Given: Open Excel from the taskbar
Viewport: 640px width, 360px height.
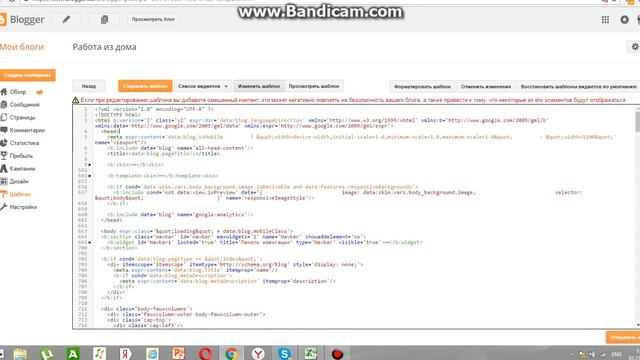Looking at the screenshot, I should pyautogui.click(x=311, y=353).
